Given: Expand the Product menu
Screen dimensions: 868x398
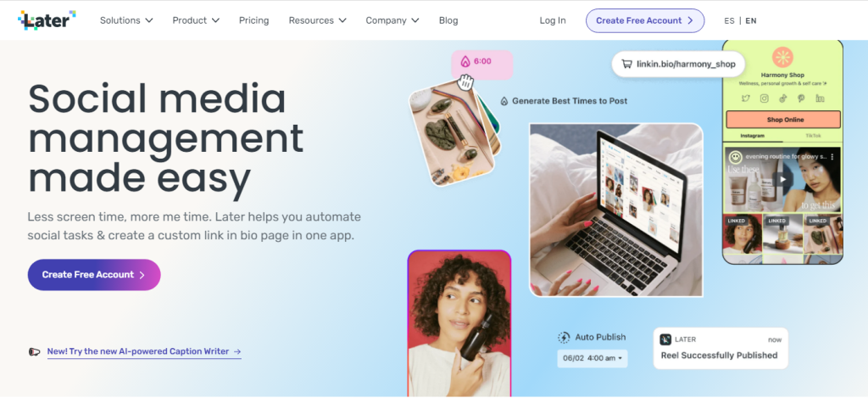Looking at the screenshot, I should 196,20.
